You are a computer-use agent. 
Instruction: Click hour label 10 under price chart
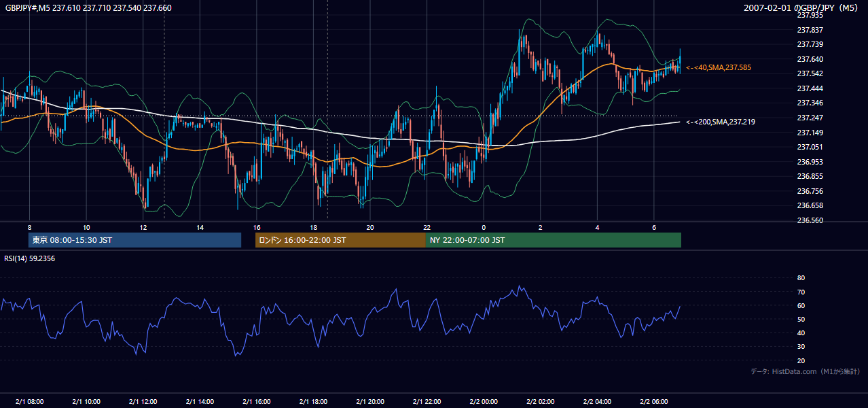tap(86, 227)
